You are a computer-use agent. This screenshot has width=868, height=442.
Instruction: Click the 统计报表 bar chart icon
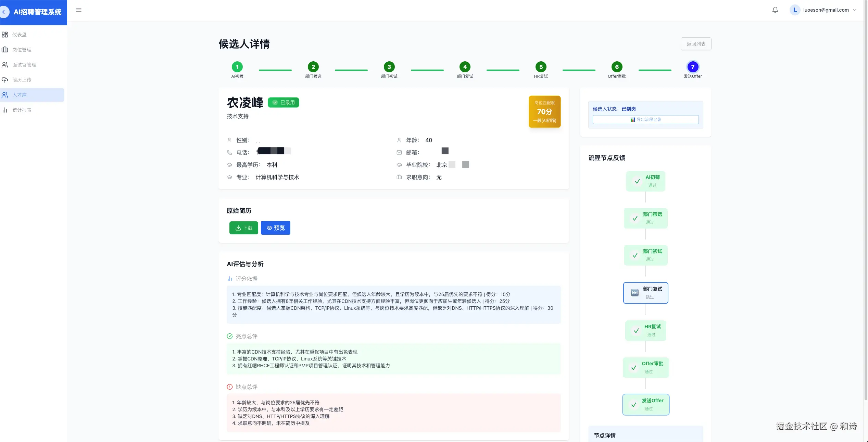pyautogui.click(x=5, y=110)
